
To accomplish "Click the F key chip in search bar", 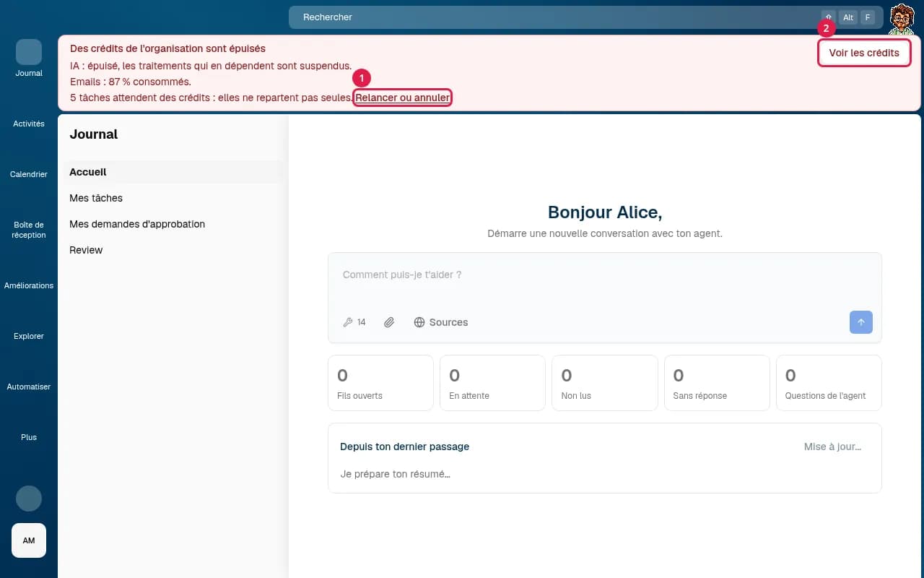I will (x=868, y=17).
